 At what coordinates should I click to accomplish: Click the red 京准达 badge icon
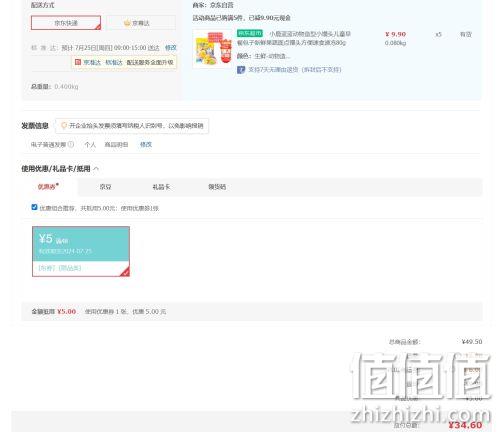coord(78,62)
